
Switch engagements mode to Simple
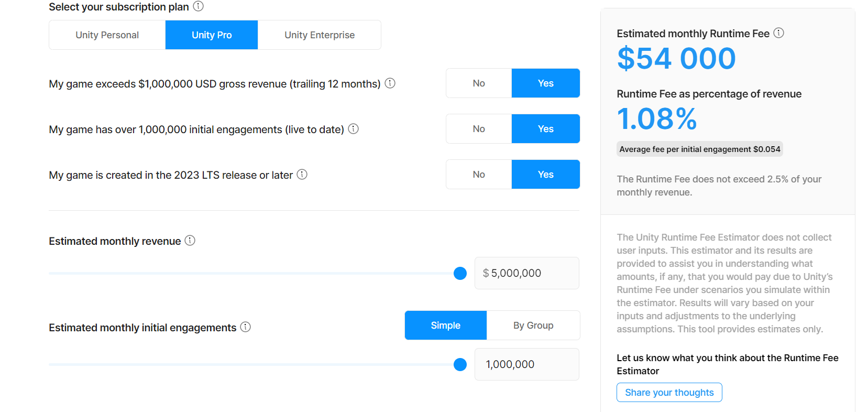pyautogui.click(x=446, y=326)
